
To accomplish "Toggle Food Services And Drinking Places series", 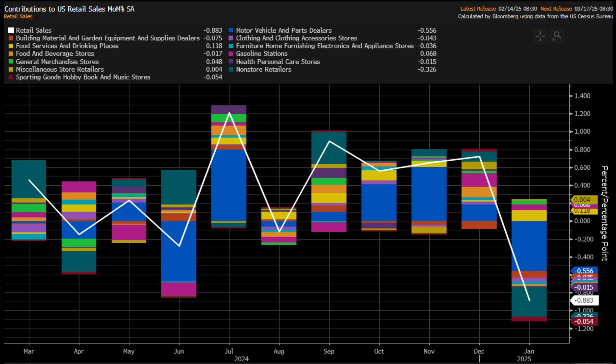I will [x=67, y=46].
